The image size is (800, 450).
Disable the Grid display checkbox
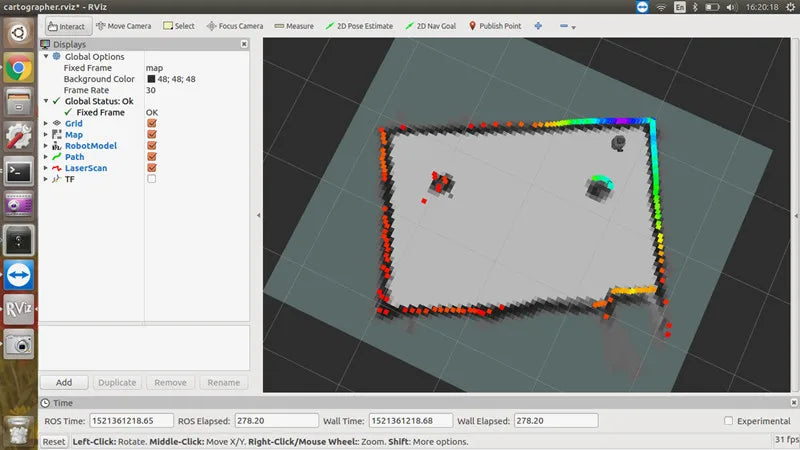(x=152, y=124)
